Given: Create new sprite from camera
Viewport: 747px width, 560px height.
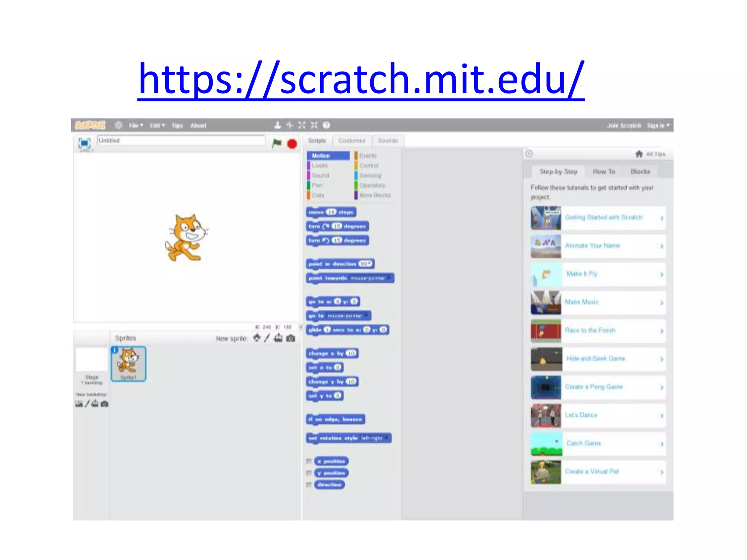Looking at the screenshot, I should tap(291, 339).
